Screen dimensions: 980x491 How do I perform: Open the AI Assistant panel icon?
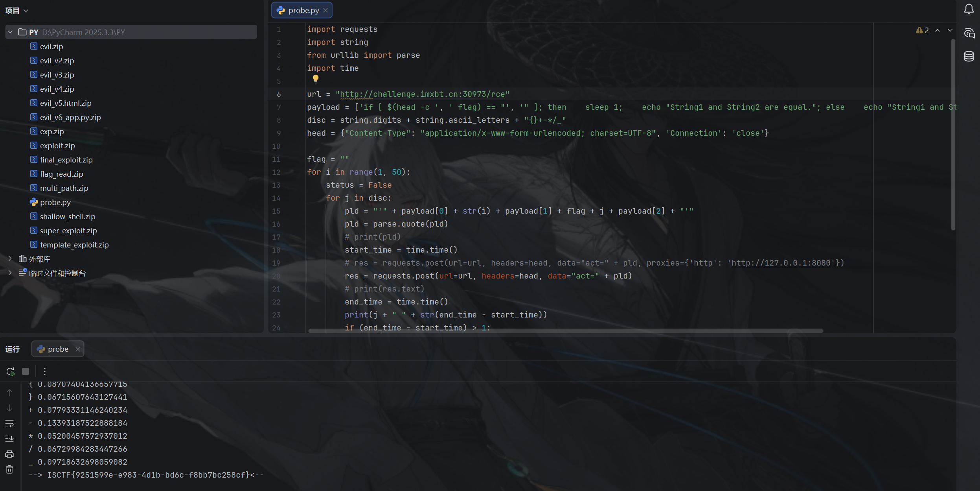point(969,33)
